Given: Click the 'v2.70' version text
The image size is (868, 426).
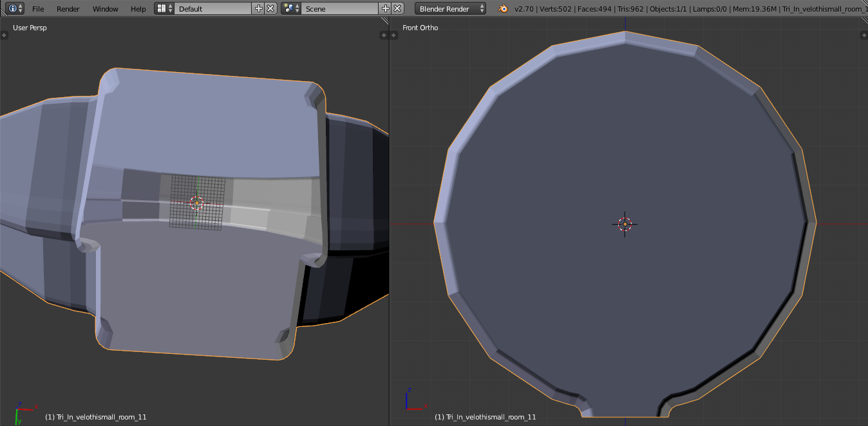Looking at the screenshot, I should pyautogui.click(x=525, y=9).
